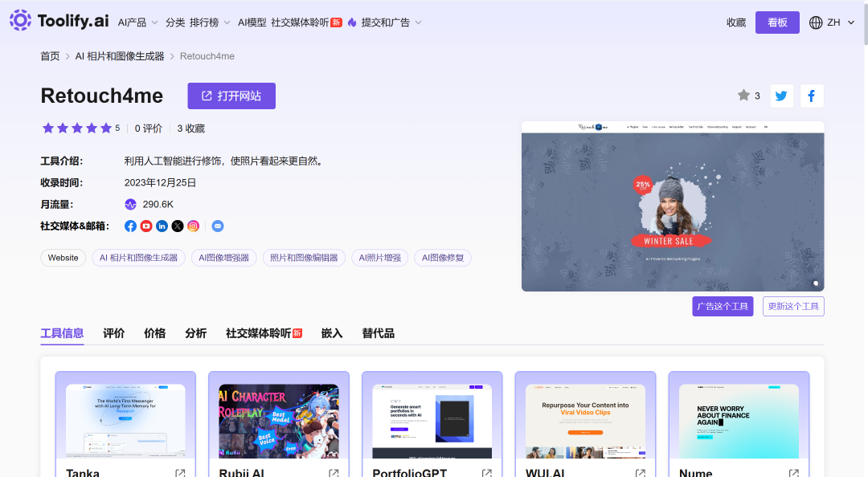Open Nume card external link icon
Screen dimensions: 868x477
coord(794,473)
